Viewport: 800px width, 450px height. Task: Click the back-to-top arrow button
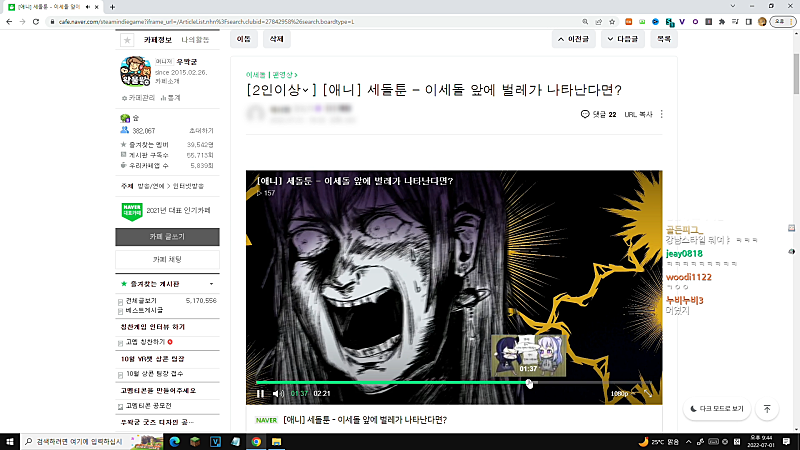click(x=767, y=409)
